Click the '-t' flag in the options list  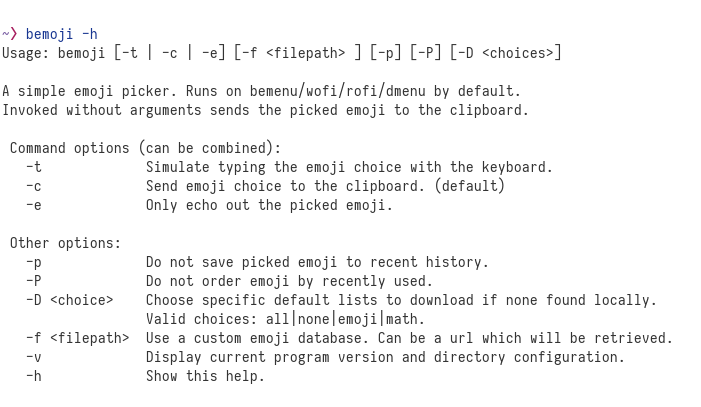34,167
